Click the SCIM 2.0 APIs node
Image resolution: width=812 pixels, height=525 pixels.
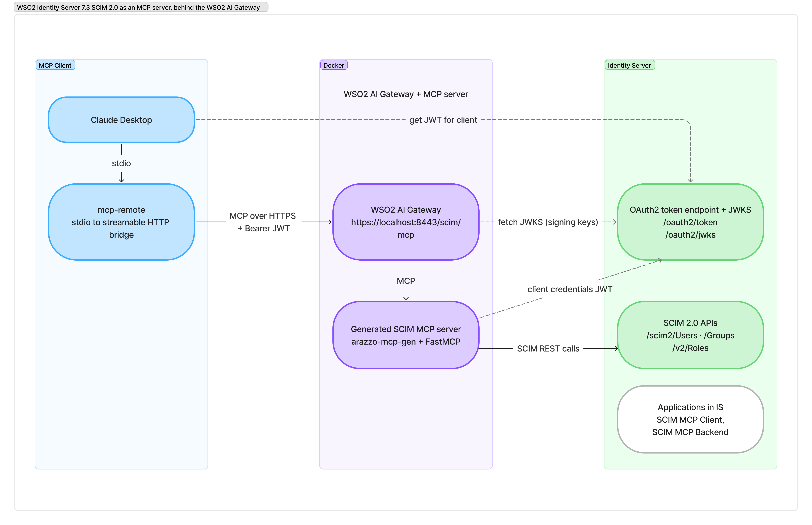click(690, 335)
